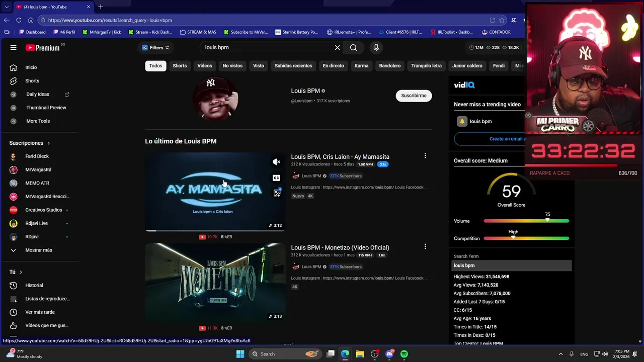
Task: Select Bandolero filter chip
Action: (390, 66)
